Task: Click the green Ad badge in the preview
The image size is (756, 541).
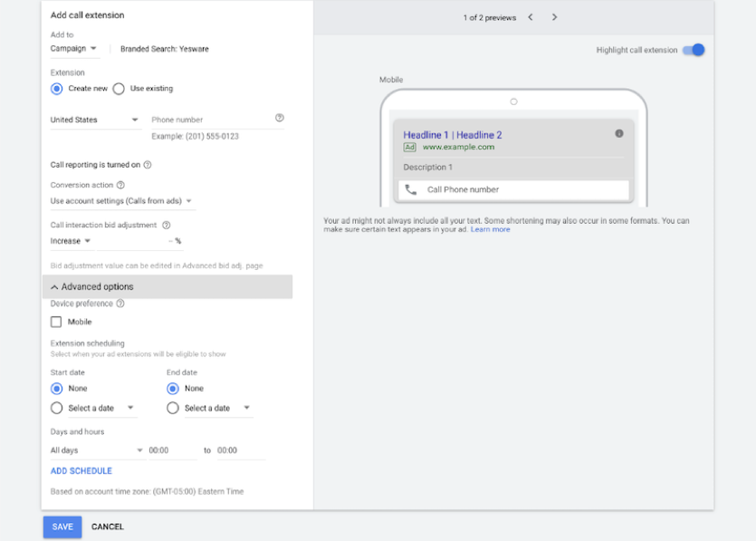Action: [409, 147]
